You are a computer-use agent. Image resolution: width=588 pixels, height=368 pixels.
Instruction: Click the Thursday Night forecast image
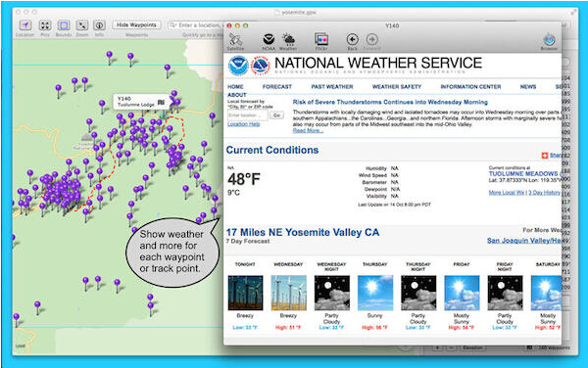418,293
